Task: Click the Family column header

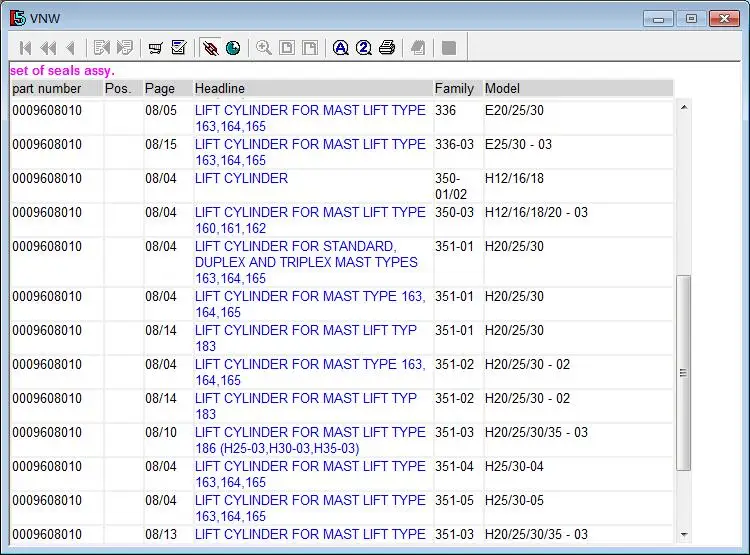Action: pyautogui.click(x=454, y=89)
